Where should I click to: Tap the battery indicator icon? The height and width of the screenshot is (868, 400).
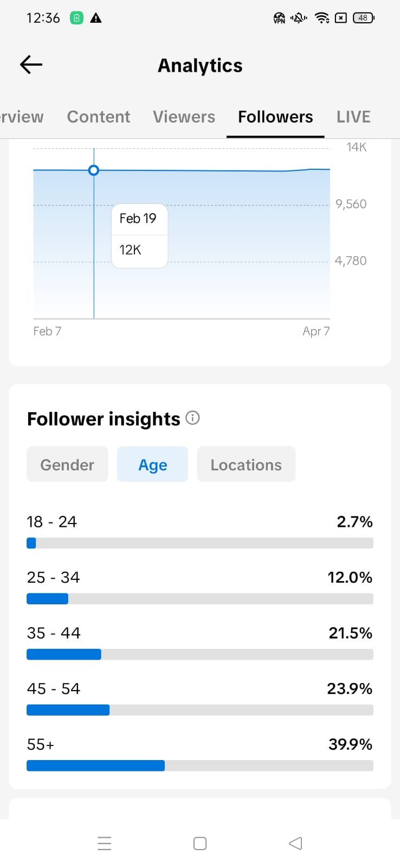point(363,18)
